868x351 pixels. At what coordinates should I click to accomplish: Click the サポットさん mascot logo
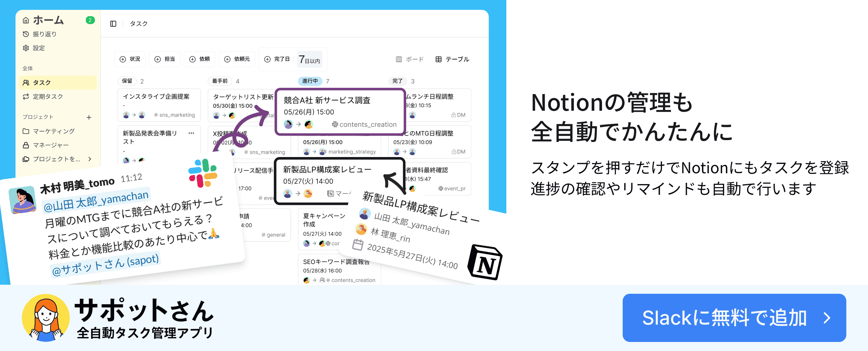click(46, 318)
